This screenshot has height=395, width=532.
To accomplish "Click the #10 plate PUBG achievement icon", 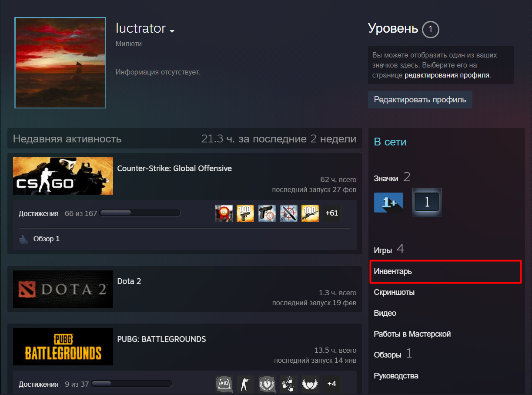I will point(224,384).
